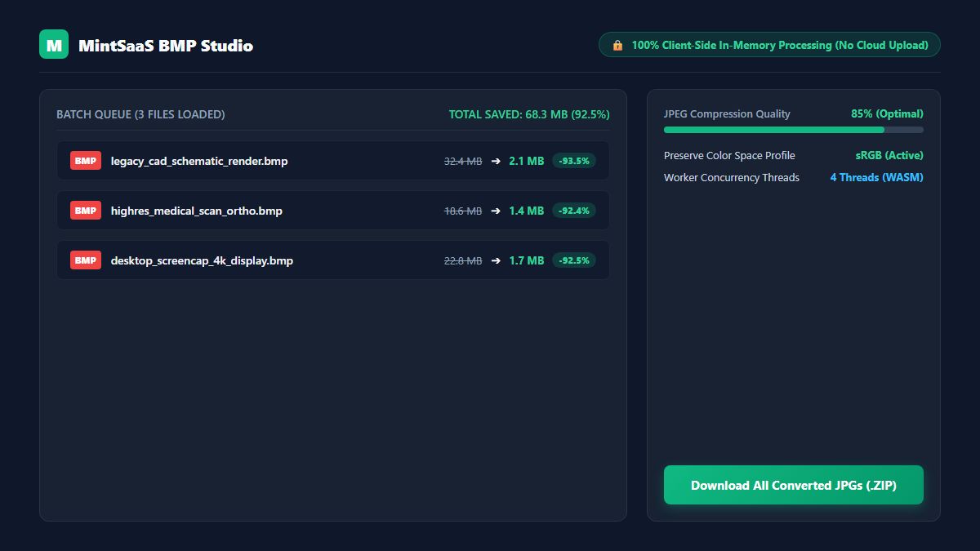Select file name legacy_cad_schematic_render.bmp

click(x=199, y=161)
